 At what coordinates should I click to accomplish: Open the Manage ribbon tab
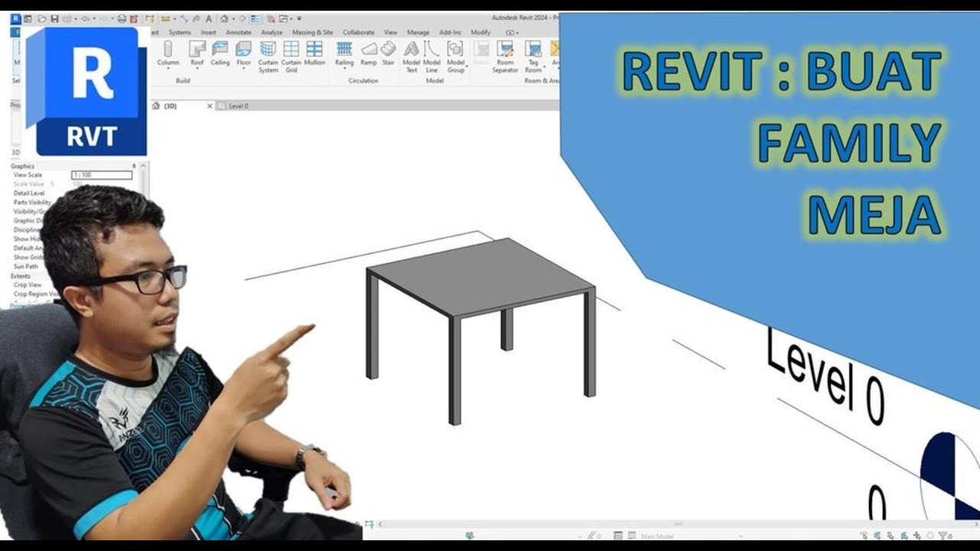[x=418, y=32]
